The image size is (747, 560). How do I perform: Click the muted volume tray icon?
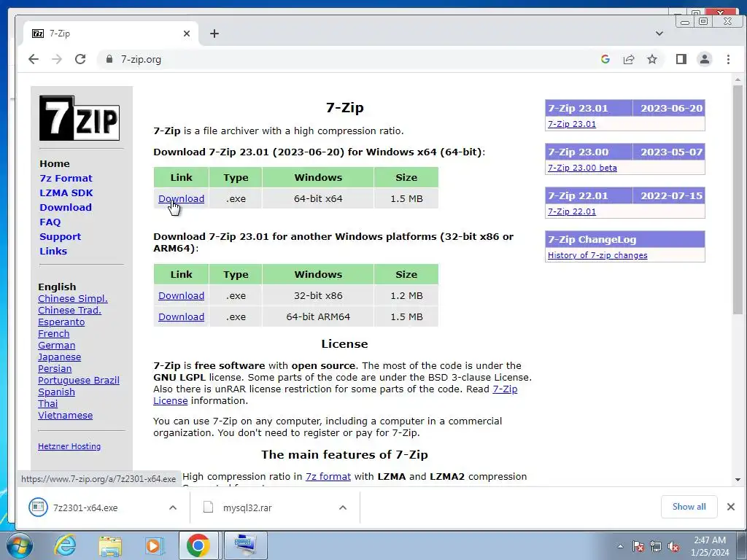pos(673,547)
